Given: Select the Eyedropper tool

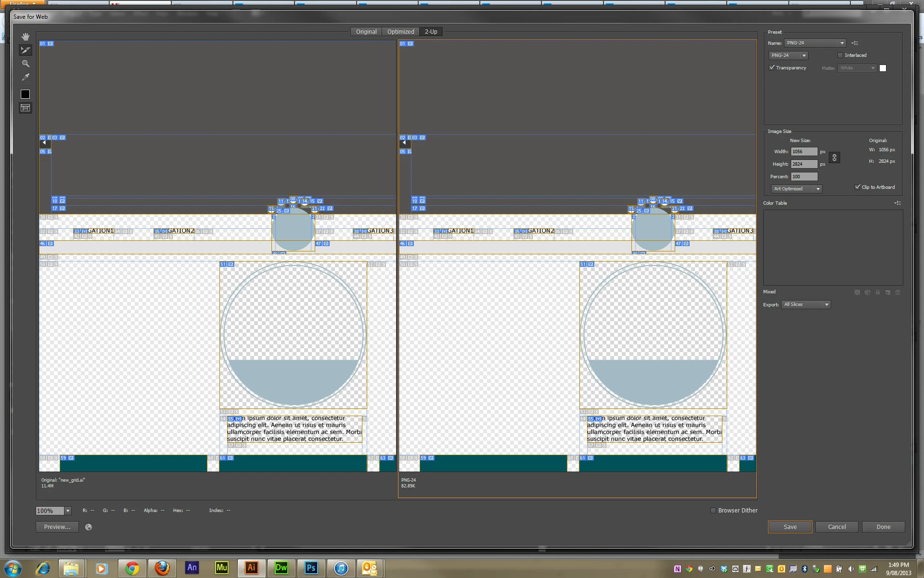Looking at the screenshot, I should (26, 77).
